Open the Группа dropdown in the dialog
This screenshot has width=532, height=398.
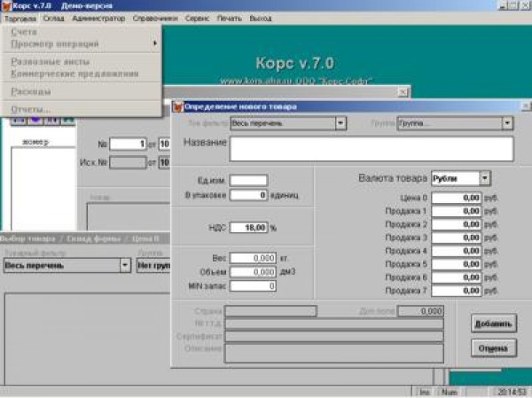(x=507, y=123)
